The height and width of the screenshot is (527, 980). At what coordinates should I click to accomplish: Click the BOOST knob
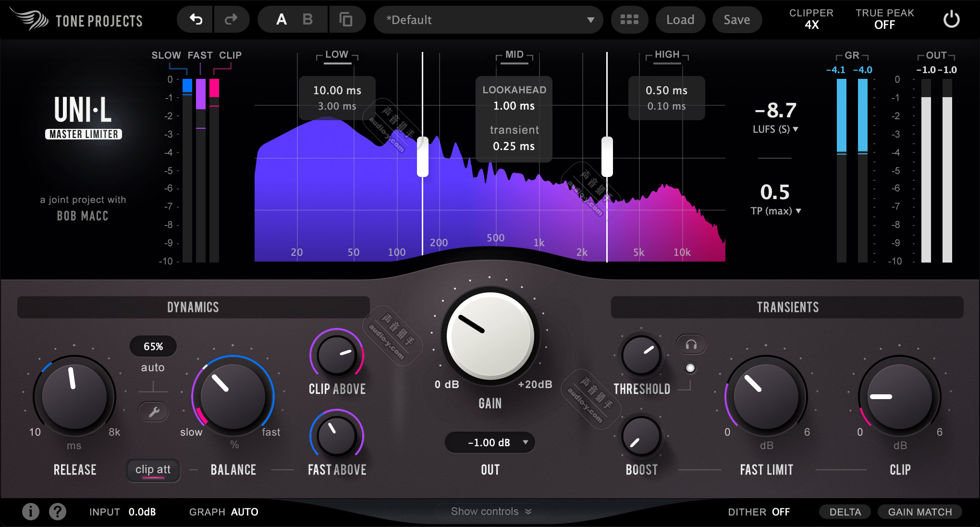coord(641,436)
